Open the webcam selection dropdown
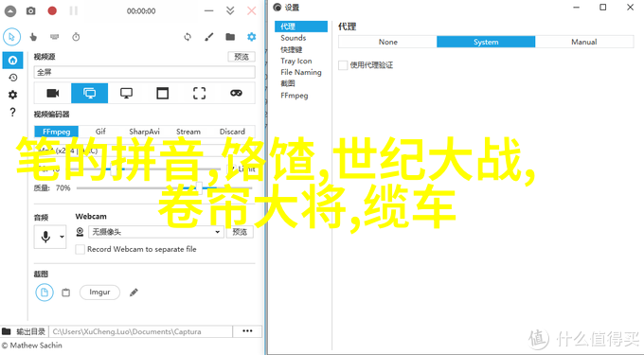 tap(156, 232)
